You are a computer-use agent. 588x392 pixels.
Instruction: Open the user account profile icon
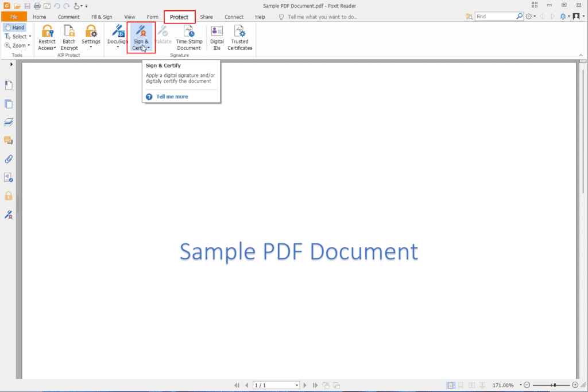coord(577,17)
